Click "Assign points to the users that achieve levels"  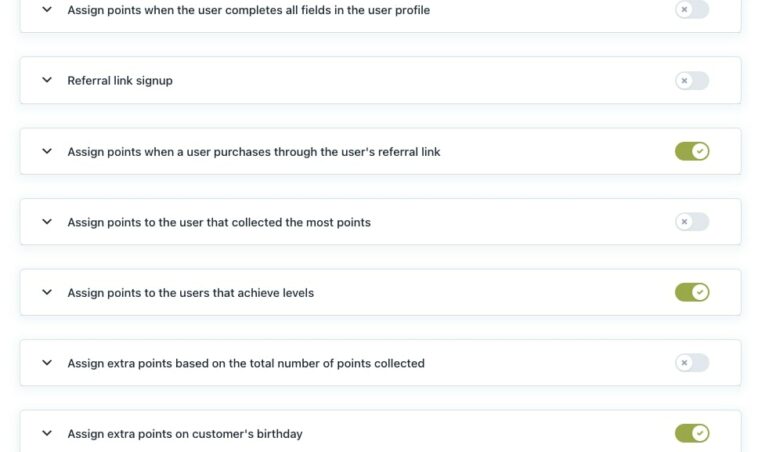pyautogui.click(x=190, y=293)
